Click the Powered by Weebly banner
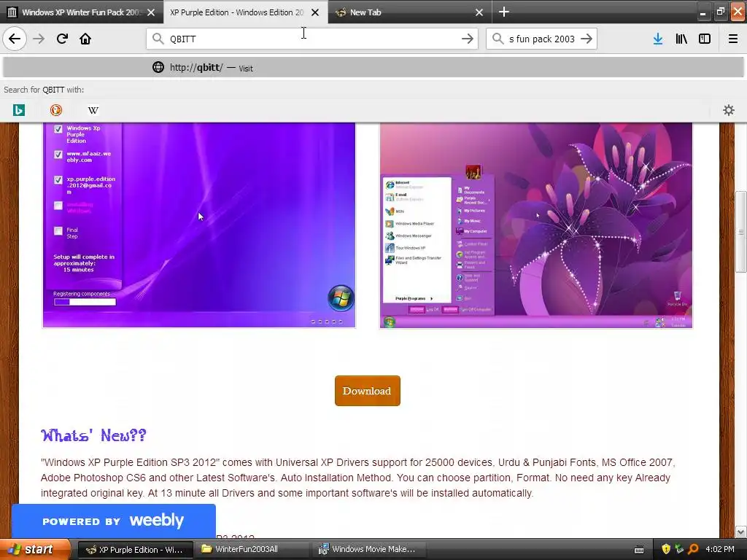The height and width of the screenshot is (560, 747). (x=113, y=521)
